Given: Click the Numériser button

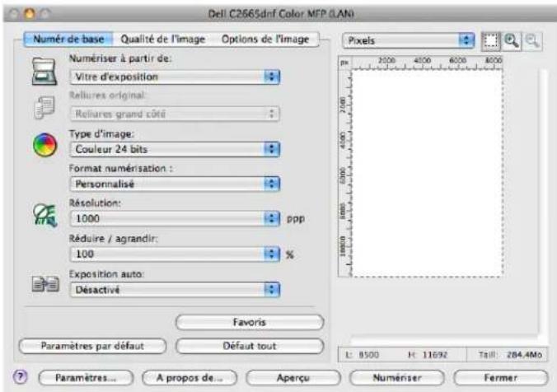Looking at the screenshot, I should tap(397, 378).
